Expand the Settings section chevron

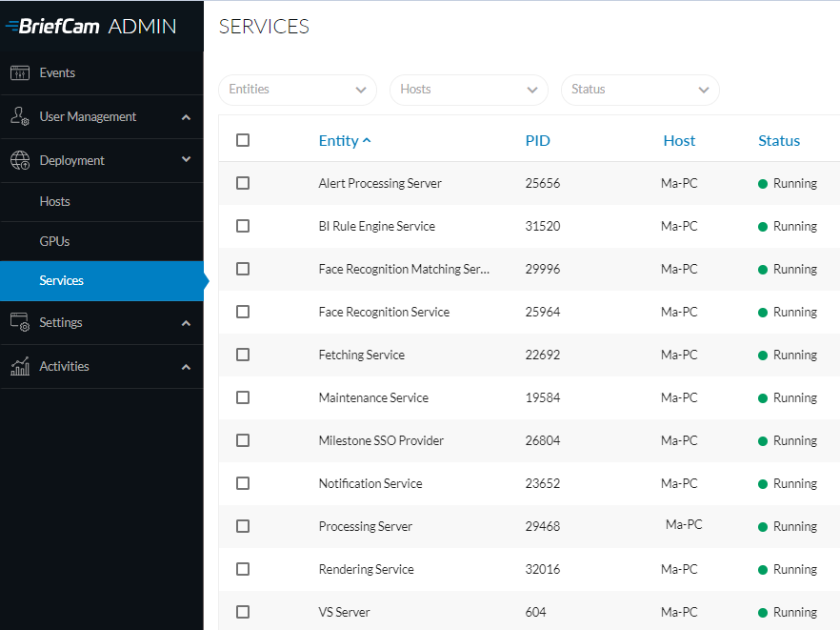186,323
